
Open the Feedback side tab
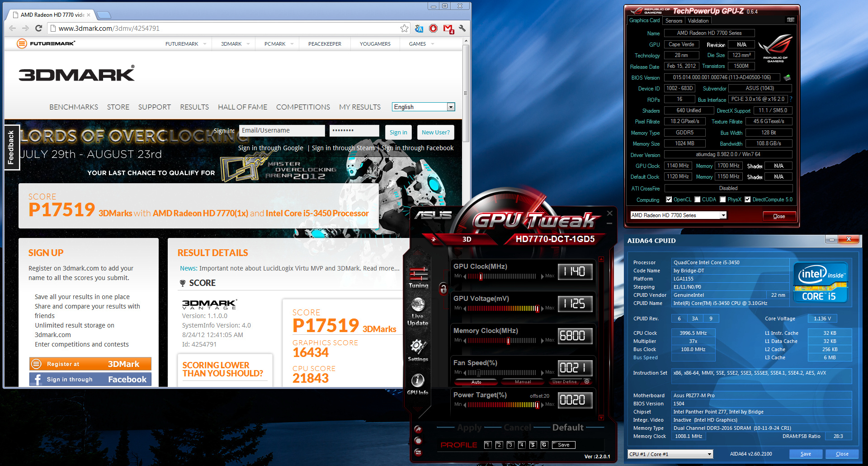11,147
